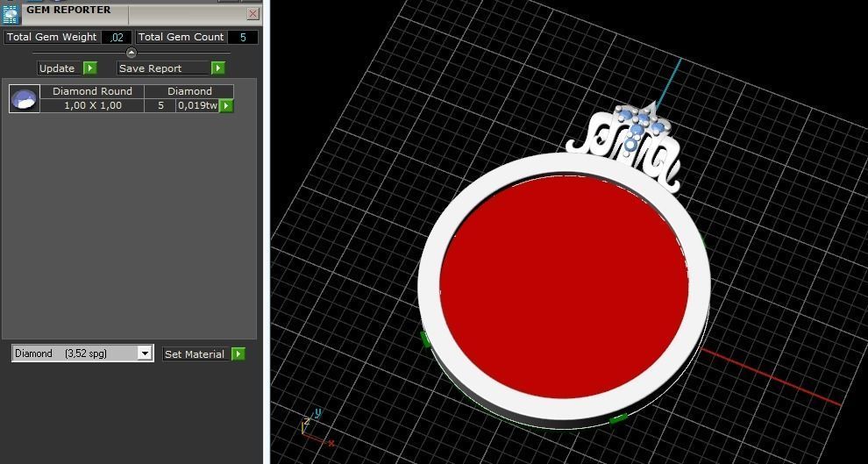Click the green arrow next to Save Report
The image size is (868, 464).
[x=218, y=68]
